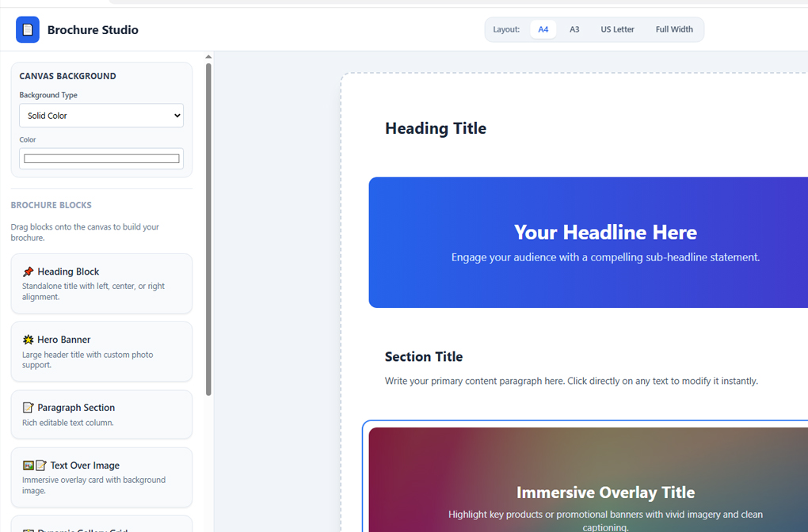The width and height of the screenshot is (808, 532).
Task: Select the Hero Banner block card title
Action: coord(64,340)
